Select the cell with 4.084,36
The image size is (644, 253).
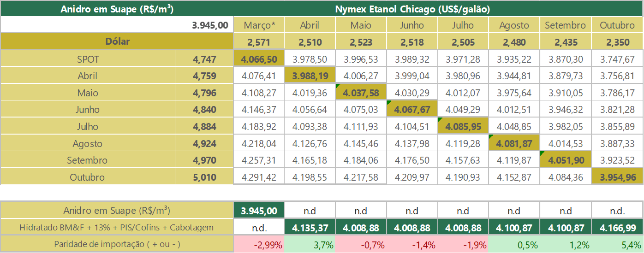click(x=565, y=177)
